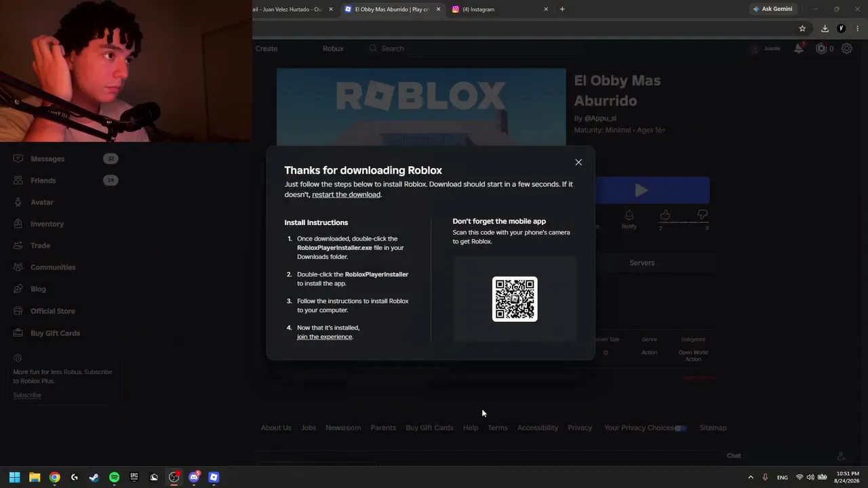
Task: Open the Robux balance icon
Action: point(821,49)
